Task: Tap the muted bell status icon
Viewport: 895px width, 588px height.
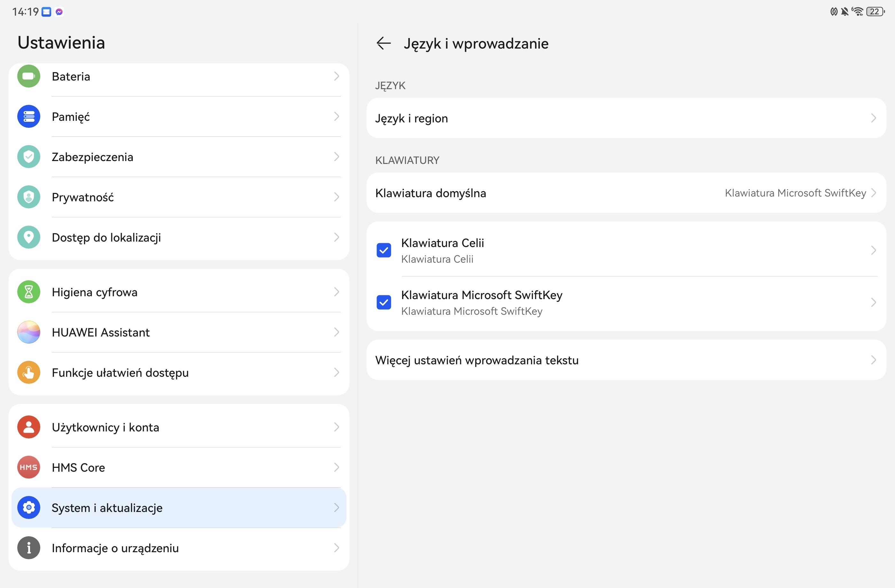Action: tap(844, 12)
